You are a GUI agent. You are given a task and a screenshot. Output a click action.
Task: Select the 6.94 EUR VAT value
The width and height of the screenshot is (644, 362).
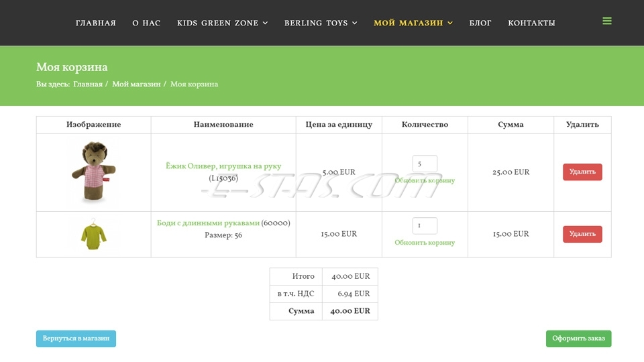pos(354,294)
